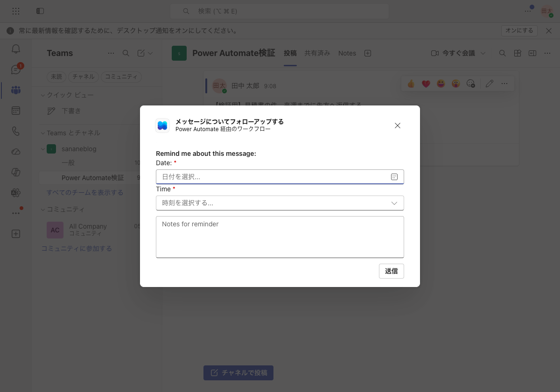Image resolution: width=560 pixels, height=392 pixels.
Task: Collapse the sananeblog team
Action: [43, 149]
